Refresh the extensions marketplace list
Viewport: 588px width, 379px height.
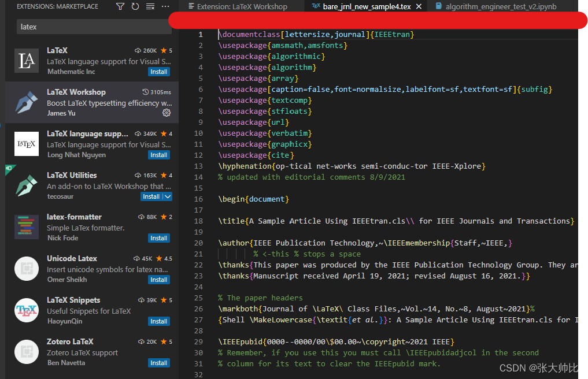(135, 6)
